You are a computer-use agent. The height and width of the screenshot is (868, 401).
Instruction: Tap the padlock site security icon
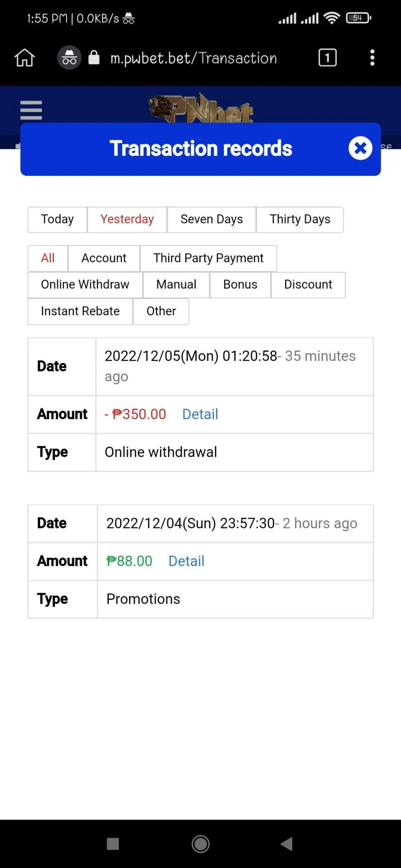click(x=94, y=58)
